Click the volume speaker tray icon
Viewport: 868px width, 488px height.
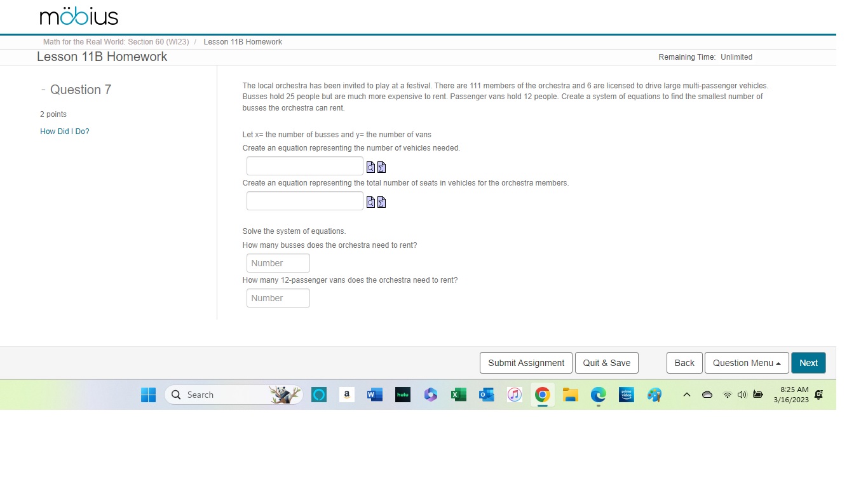742,395
